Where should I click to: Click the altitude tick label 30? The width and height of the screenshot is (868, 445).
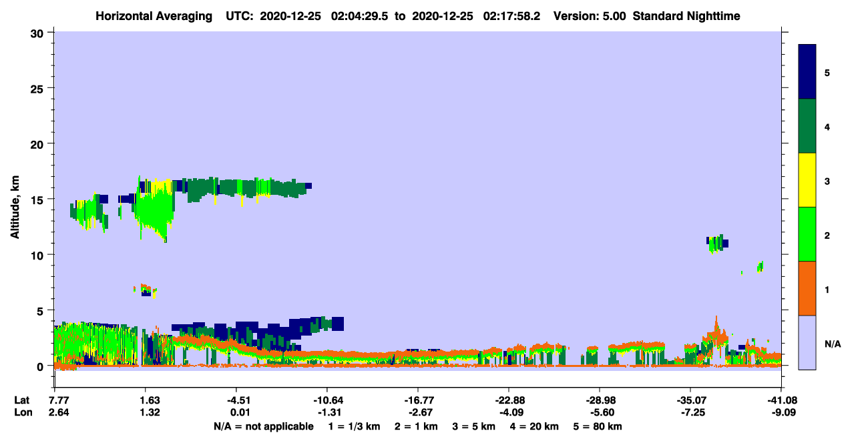coord(39,33)
